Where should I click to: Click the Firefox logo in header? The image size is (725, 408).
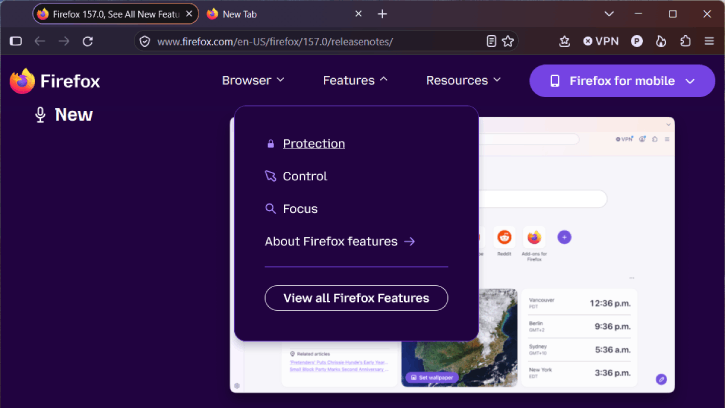click(x=55, y=81)
